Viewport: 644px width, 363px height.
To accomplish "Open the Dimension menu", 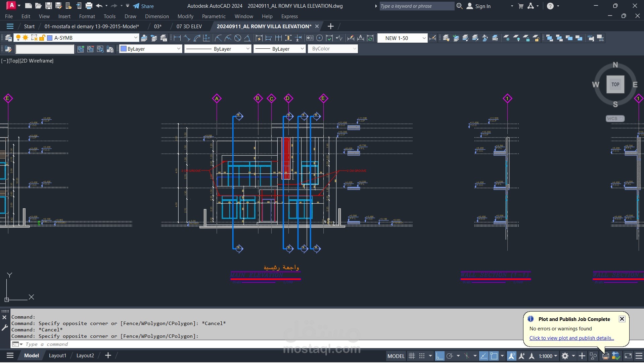I will (157, 16).
